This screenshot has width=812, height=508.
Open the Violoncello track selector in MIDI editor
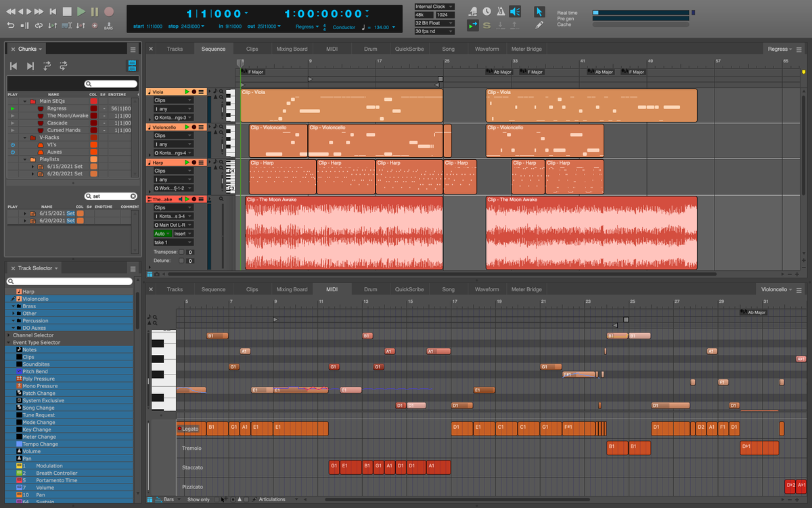click(x=777, y=289)
